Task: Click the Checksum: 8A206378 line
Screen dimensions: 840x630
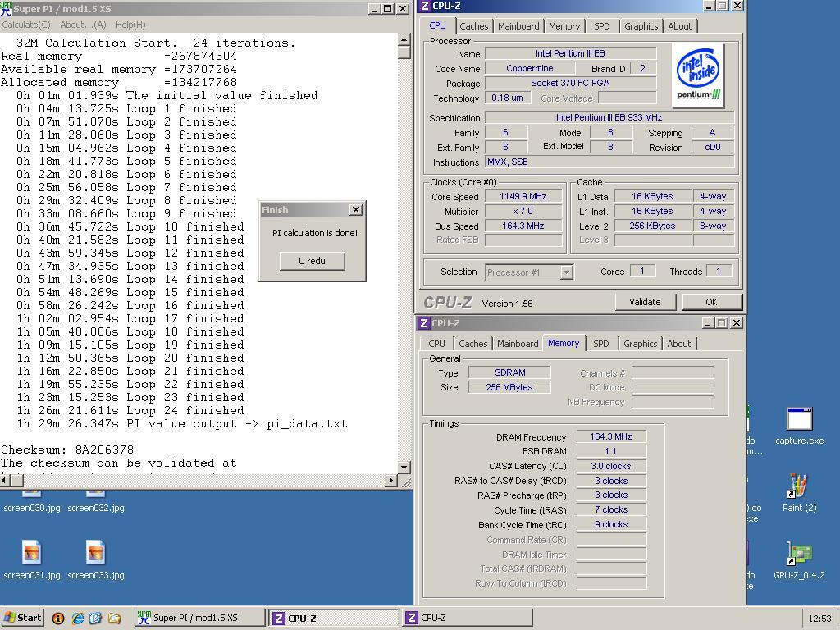Action: 67,450
